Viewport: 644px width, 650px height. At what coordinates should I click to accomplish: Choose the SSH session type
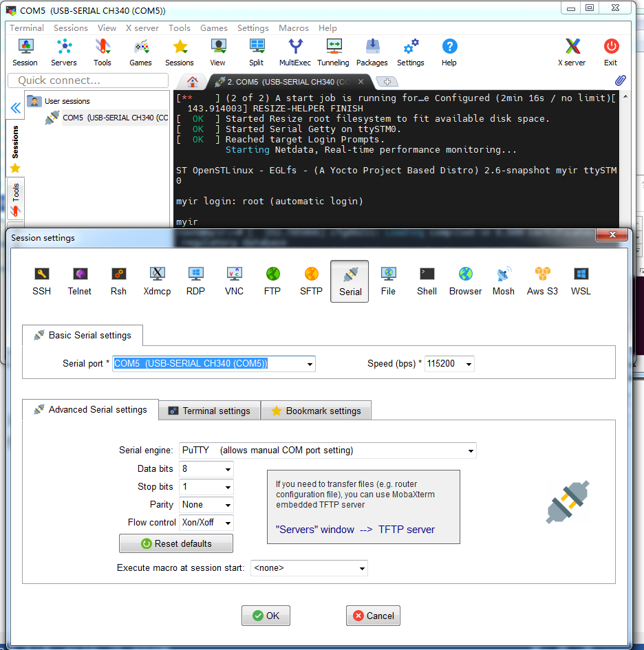click(x=41, y=281)
